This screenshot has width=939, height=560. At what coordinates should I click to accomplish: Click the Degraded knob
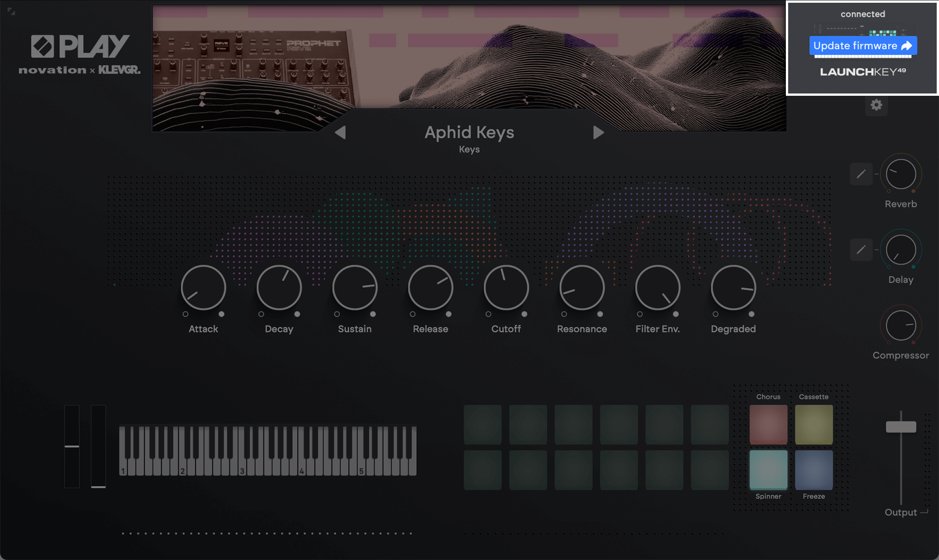733,288
